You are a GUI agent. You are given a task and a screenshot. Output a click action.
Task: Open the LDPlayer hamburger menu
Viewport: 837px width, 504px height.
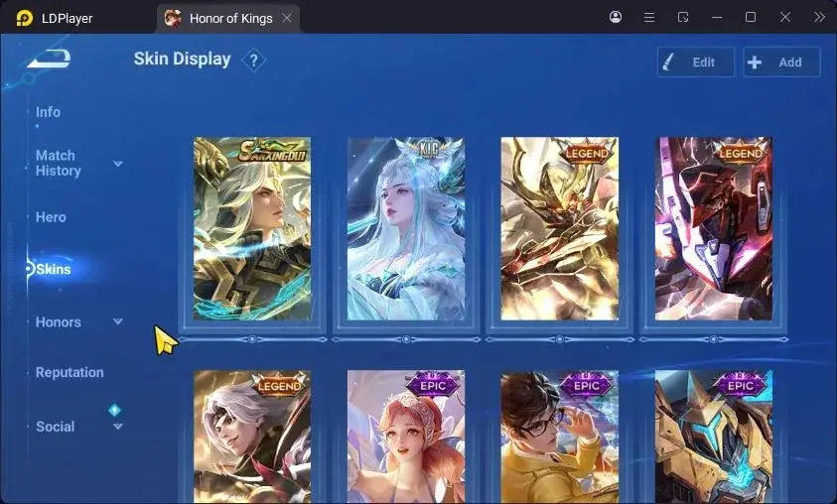pyautogui.click(x=649, y=18)
